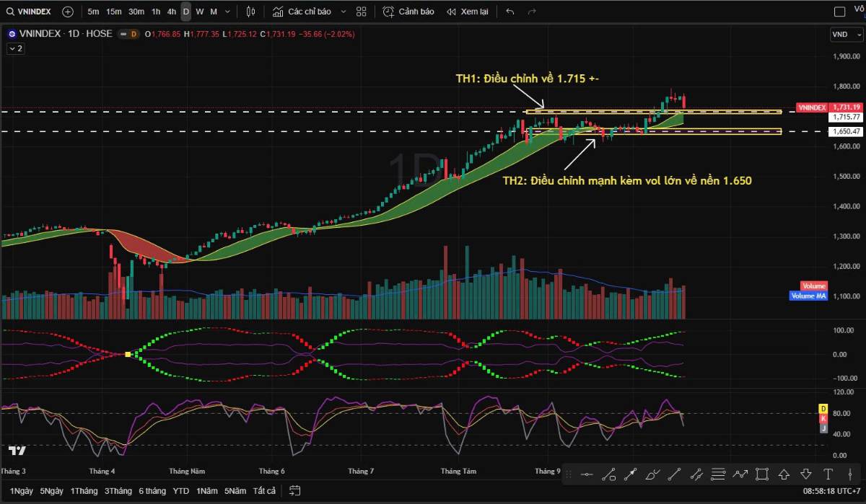
Task: Open the layout selector square icon
Action: (839, 12)
